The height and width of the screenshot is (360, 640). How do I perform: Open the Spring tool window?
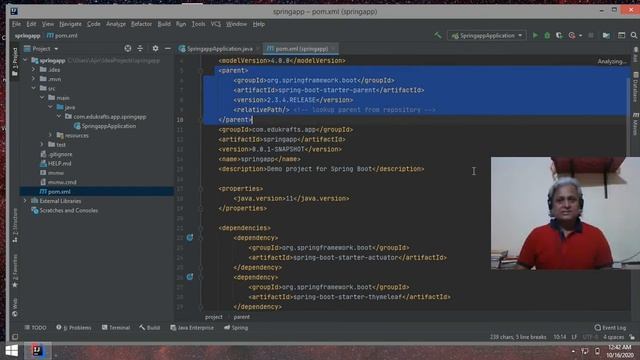pos(236,327)
